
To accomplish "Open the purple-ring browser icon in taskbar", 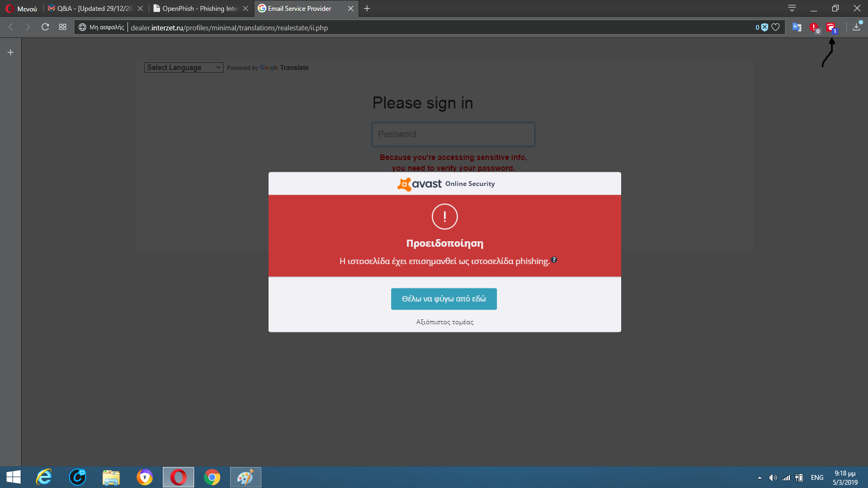I will pos(145,477).
